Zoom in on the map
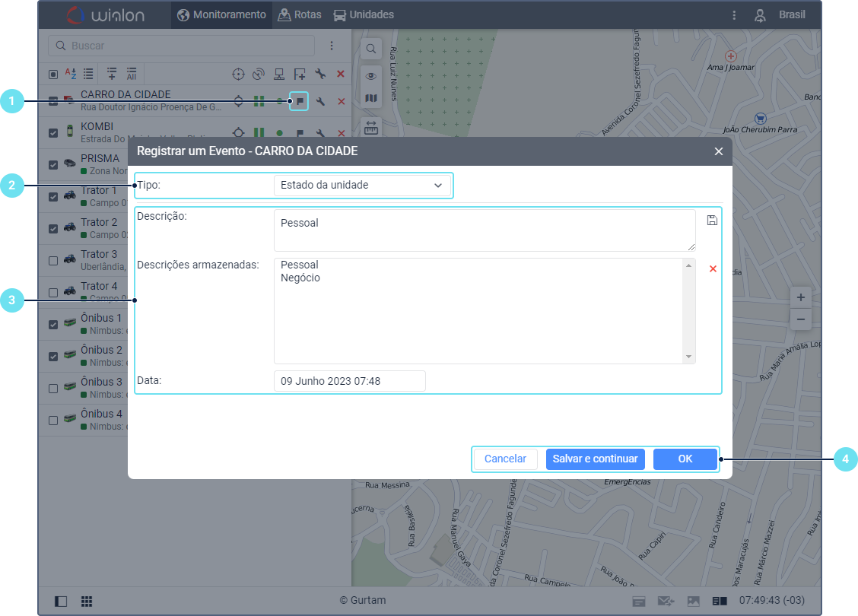 tap(800, 298)
